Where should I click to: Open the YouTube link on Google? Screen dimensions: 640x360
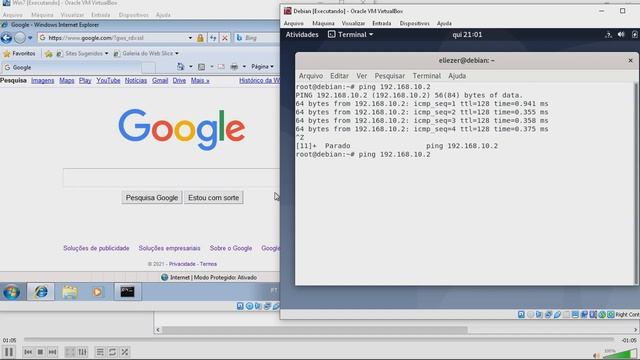click(108, 81)
